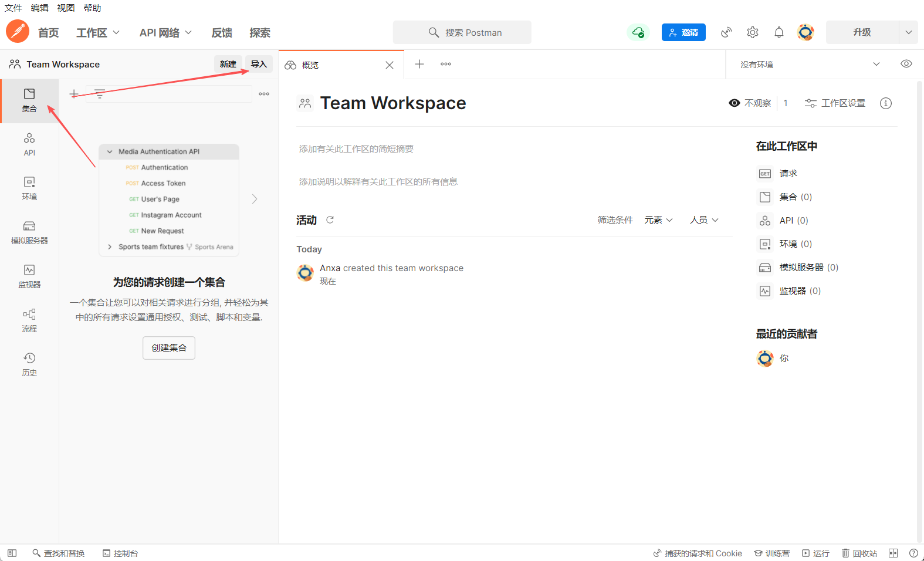Toggle 不观察 watch workspace
The image size is (924, 561).
750,103
